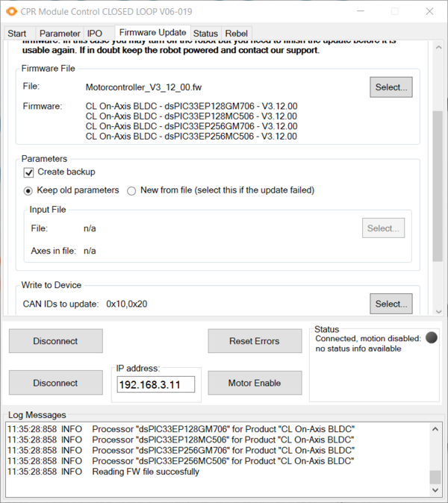Click the no status info available text
Viewport: 448px width, 503px height.
click(358, 349)
